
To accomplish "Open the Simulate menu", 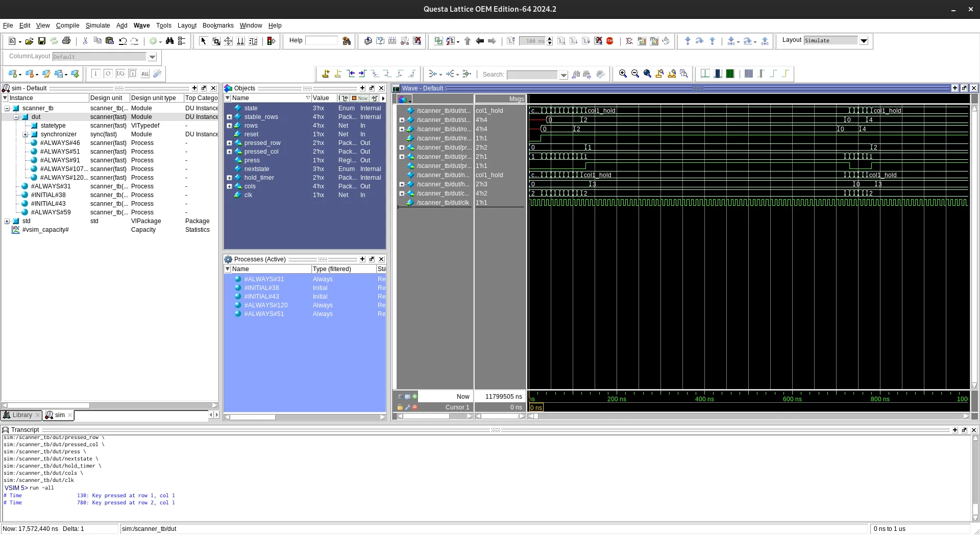I will coord(97,26).
